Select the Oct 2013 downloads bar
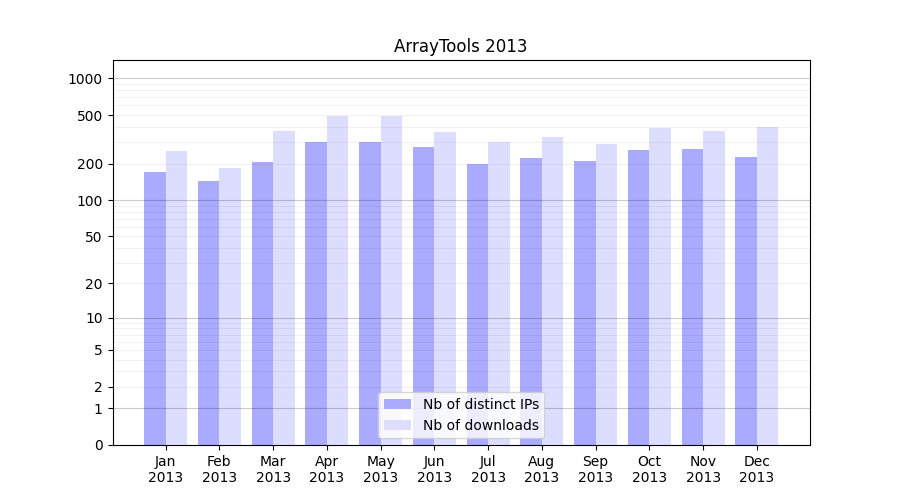Image resolution: width=900 pixels, height=500 pixels. click(x=660, y=286)
